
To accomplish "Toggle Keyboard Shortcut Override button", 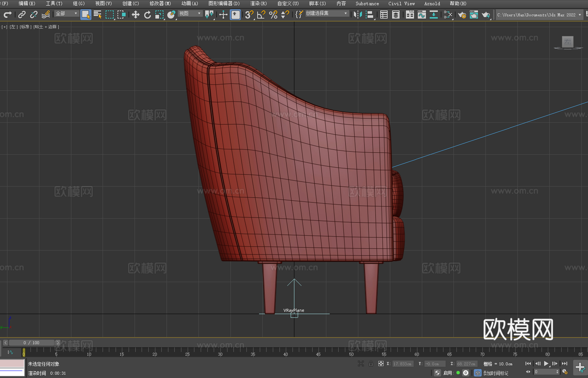I will [235, 14].
